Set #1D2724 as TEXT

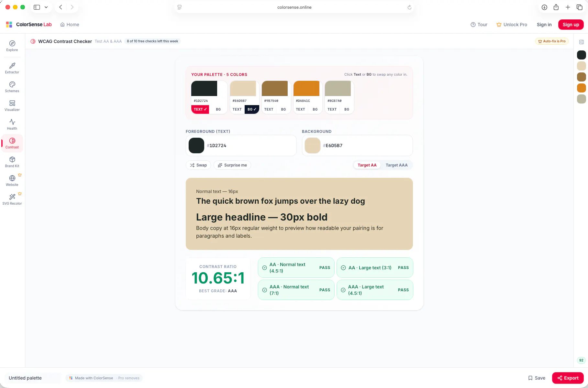coord(200,109)
